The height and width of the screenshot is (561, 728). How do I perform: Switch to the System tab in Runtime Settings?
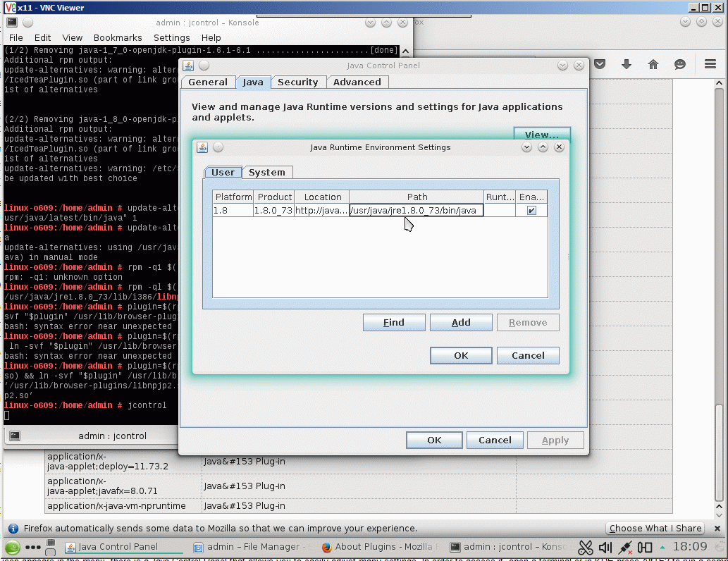(267, 172)
